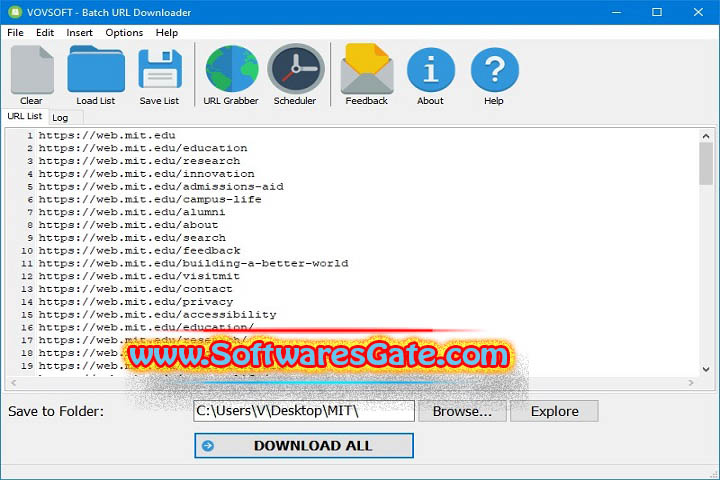Click the Save to Folder path field
The width and height of the screenshot is (720, 480).
tap(304, 411)
